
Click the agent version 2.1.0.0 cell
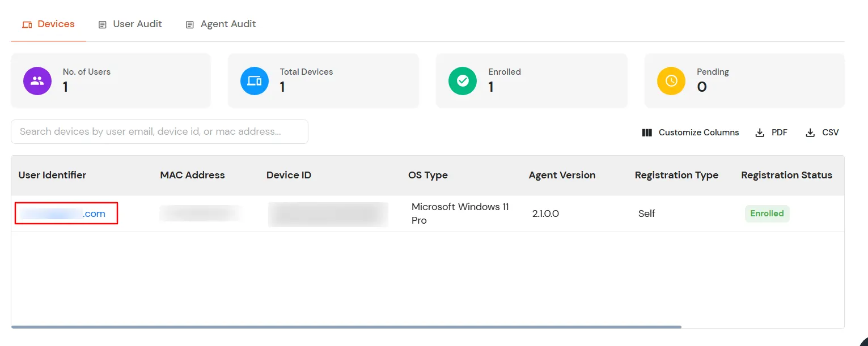[x=545, y=213]
